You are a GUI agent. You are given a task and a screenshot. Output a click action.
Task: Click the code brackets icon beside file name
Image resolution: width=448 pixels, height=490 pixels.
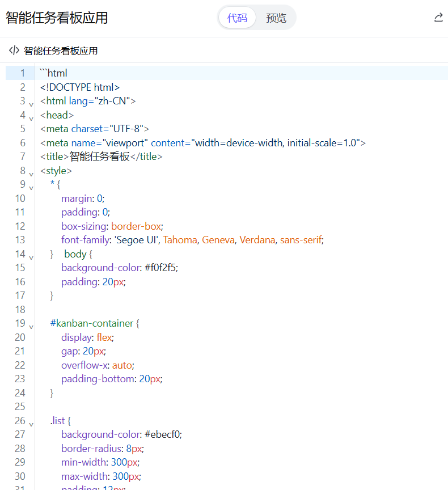[x=14, y=50]
